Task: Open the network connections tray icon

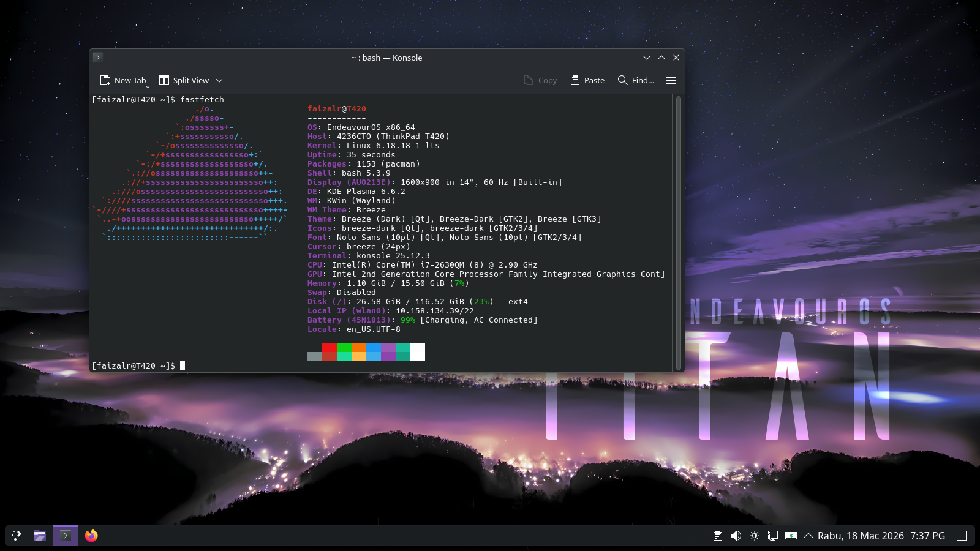Action: click(773, 536)
